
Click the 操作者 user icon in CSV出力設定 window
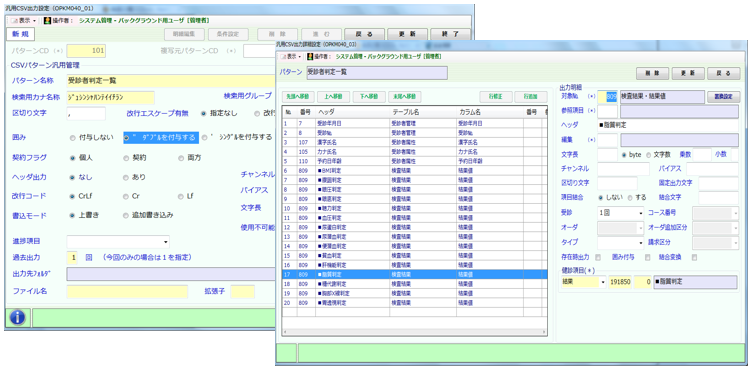pos(47,21)
